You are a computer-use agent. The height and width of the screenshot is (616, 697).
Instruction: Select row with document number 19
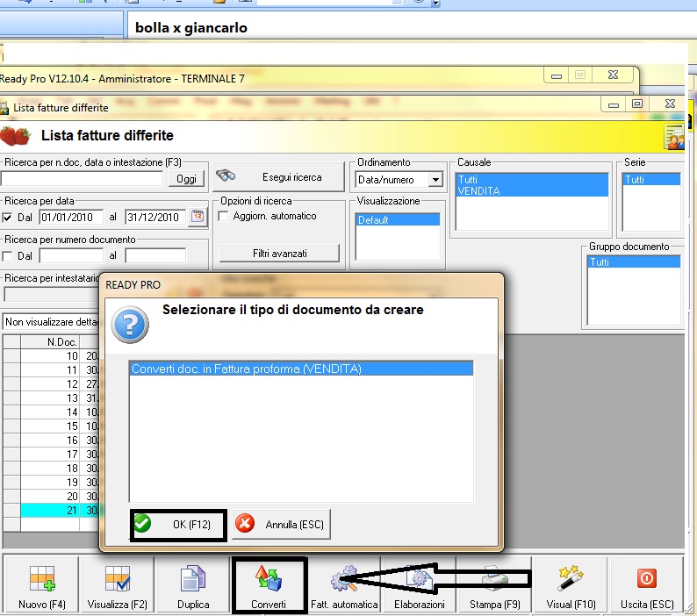tap(50, 483)
